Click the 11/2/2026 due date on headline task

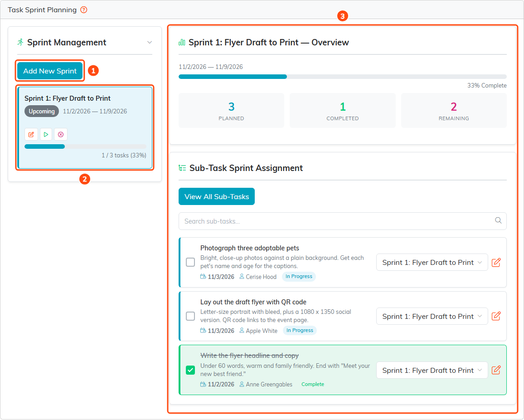coord(221,385)
